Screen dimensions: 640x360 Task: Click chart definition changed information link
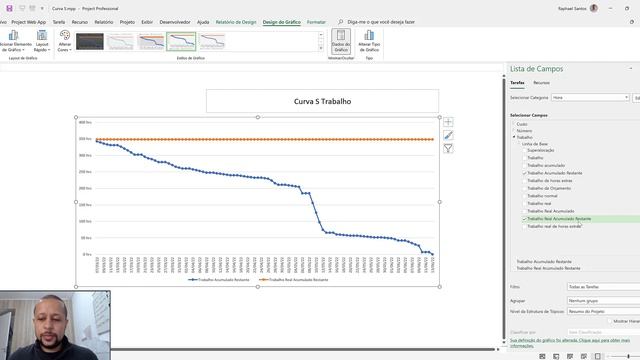570,343
